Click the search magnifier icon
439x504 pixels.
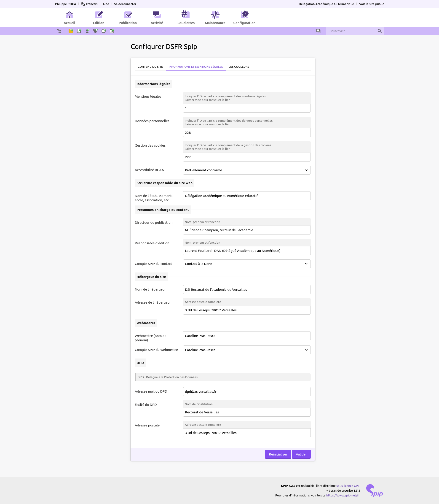coord(380,31)
